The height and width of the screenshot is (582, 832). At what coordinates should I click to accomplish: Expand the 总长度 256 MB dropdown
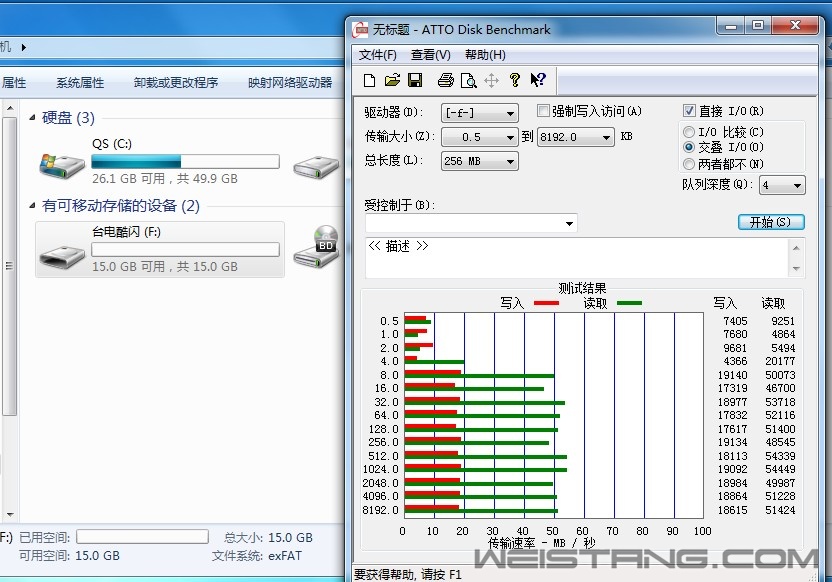click(x=480, y=161)
